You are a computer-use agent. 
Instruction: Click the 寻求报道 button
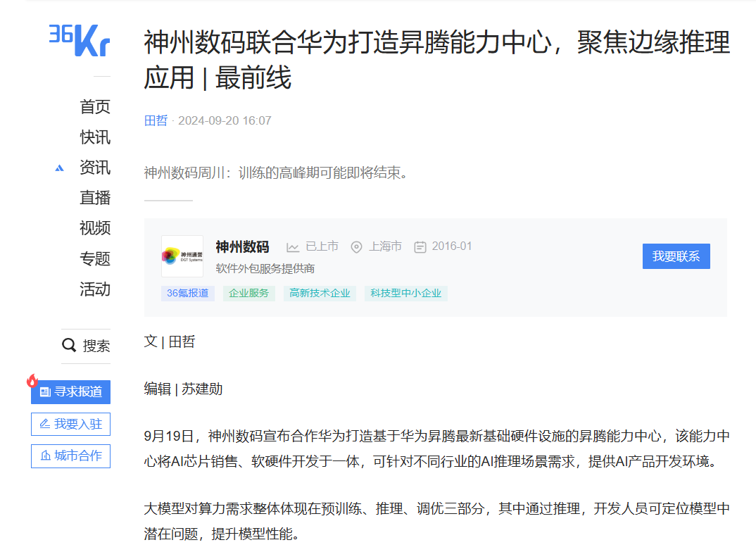(70, 392)
